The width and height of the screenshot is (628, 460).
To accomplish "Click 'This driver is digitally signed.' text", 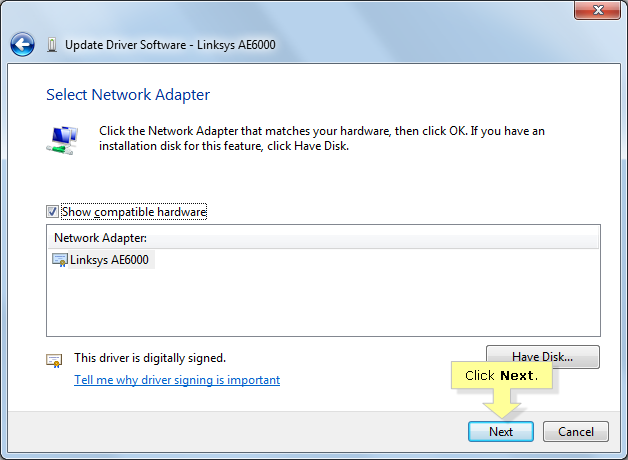I will point(150,358).
